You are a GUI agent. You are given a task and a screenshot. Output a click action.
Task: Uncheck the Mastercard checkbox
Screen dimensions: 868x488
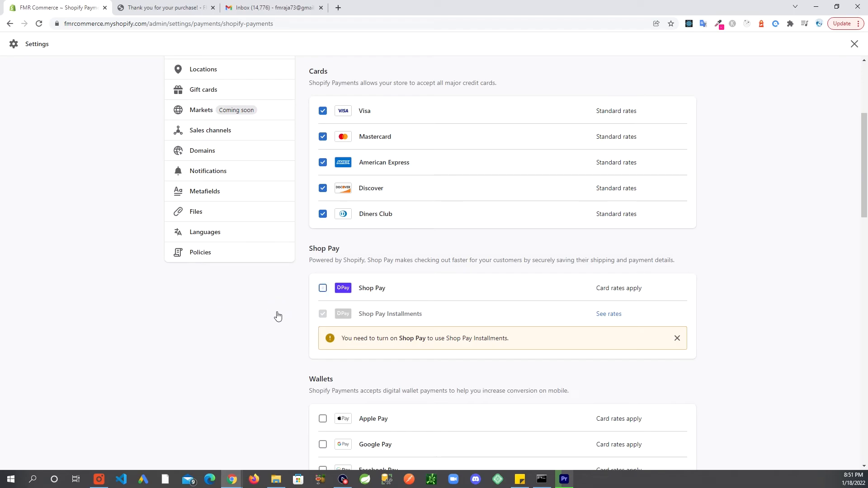[x=322, y=136]
